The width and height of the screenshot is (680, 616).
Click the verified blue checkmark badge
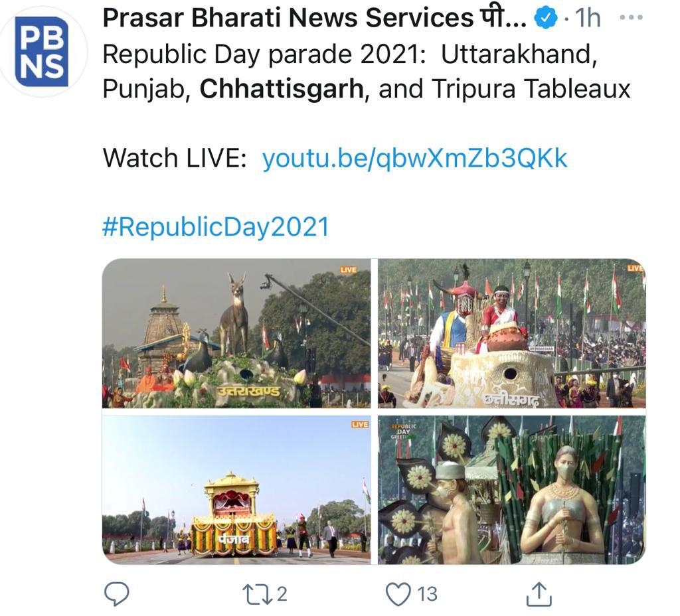click(545, 18)
